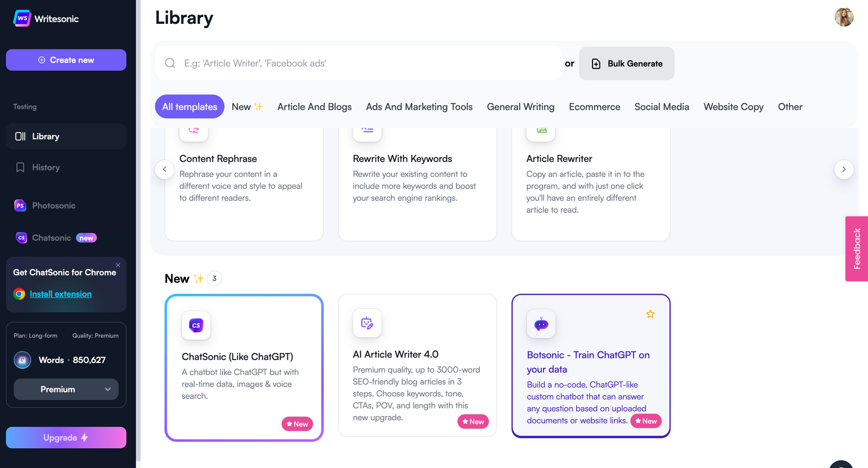Image resolution: width=868 pixels, height=468 pixels.
Task: Click the Words 850,627 counter
Action: 72,360
